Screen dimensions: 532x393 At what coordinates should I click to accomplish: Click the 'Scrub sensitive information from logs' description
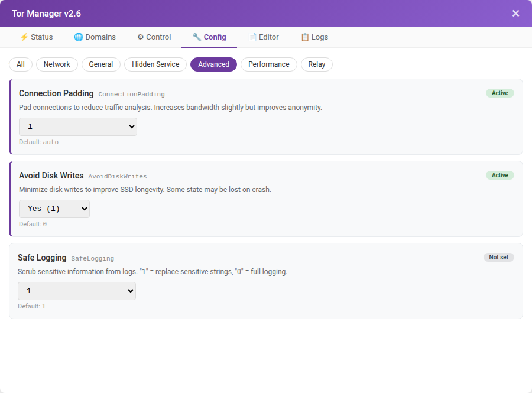(153, 272)
